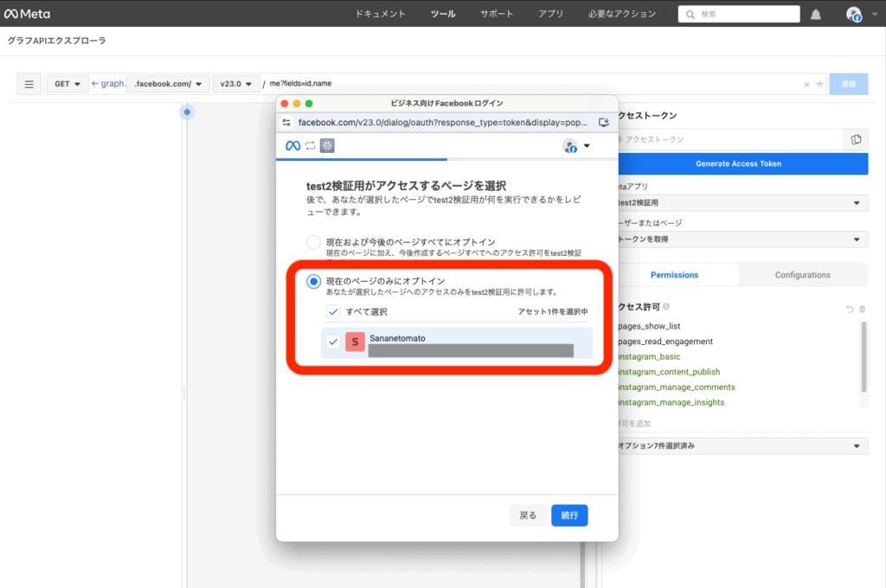The height and width of the screenshot is (588, 886).
Task: Switch to the Permissions tab
Action: [675, 275]
